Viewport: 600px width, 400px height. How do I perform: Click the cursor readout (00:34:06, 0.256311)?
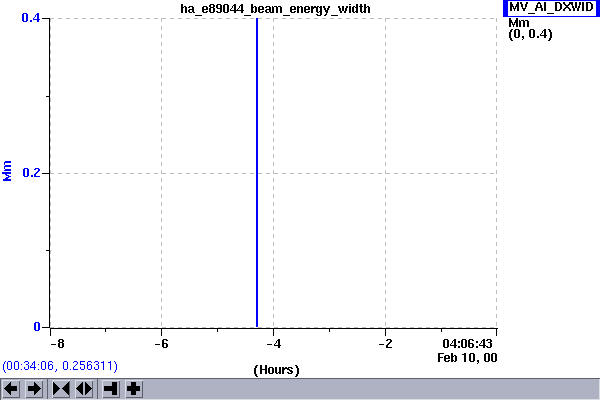(x=60, y=366)
